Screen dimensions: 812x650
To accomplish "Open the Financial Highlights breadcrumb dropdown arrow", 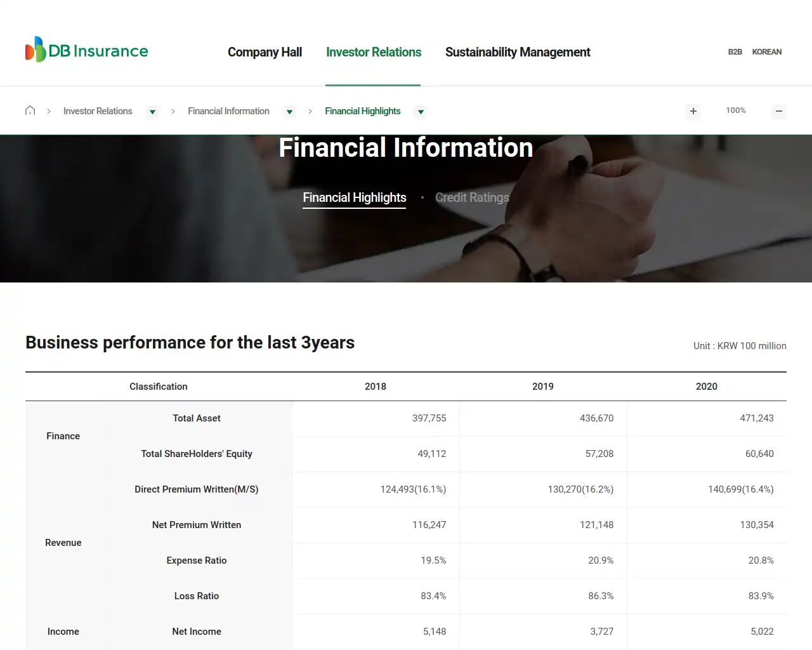I will (421, 112).
